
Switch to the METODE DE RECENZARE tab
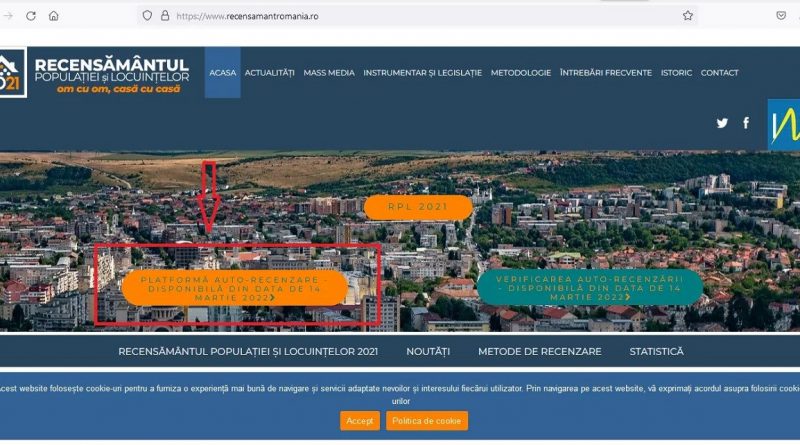pyautogui.click(x=539, y=351)
